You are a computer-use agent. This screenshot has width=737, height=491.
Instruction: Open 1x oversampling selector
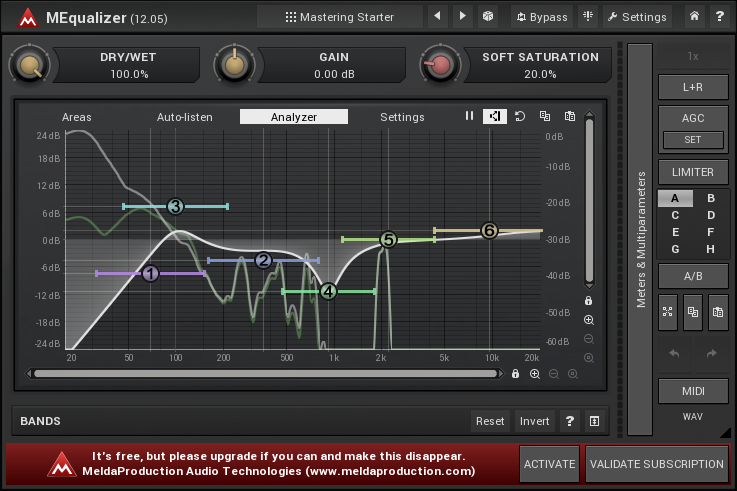693,56
